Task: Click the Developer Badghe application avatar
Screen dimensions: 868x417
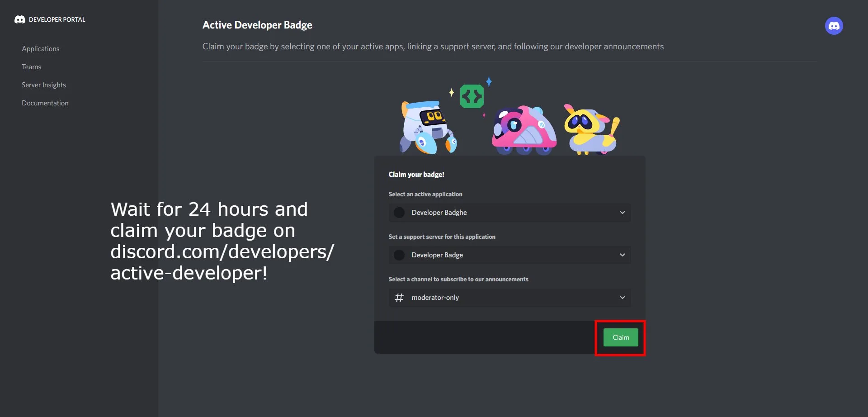Action: click(x=399, y=213)
